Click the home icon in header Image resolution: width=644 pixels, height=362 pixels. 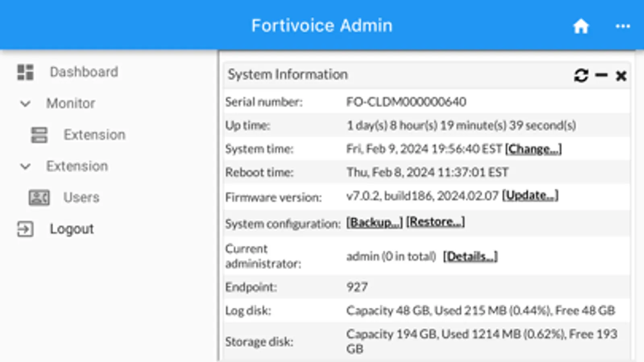581,27
